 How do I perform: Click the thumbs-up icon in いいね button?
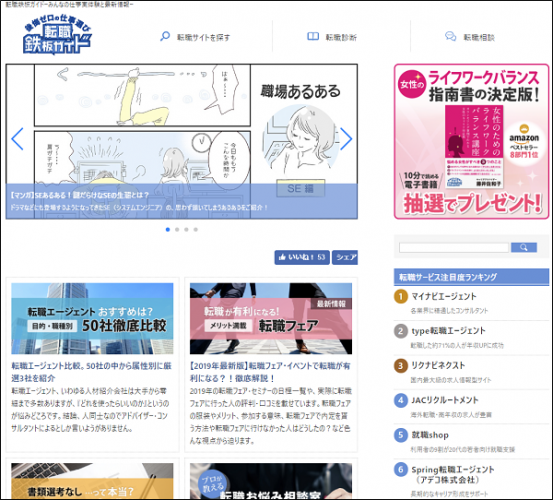282,257
